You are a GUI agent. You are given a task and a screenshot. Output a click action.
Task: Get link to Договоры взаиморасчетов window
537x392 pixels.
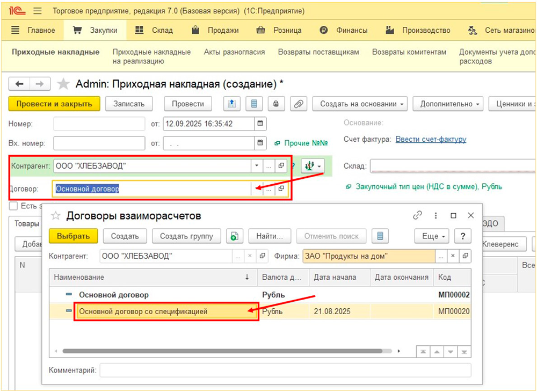click(x=417, y=215)
